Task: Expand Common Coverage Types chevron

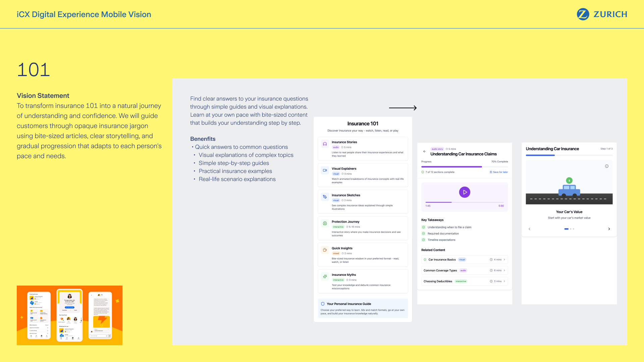Action: 504,270
